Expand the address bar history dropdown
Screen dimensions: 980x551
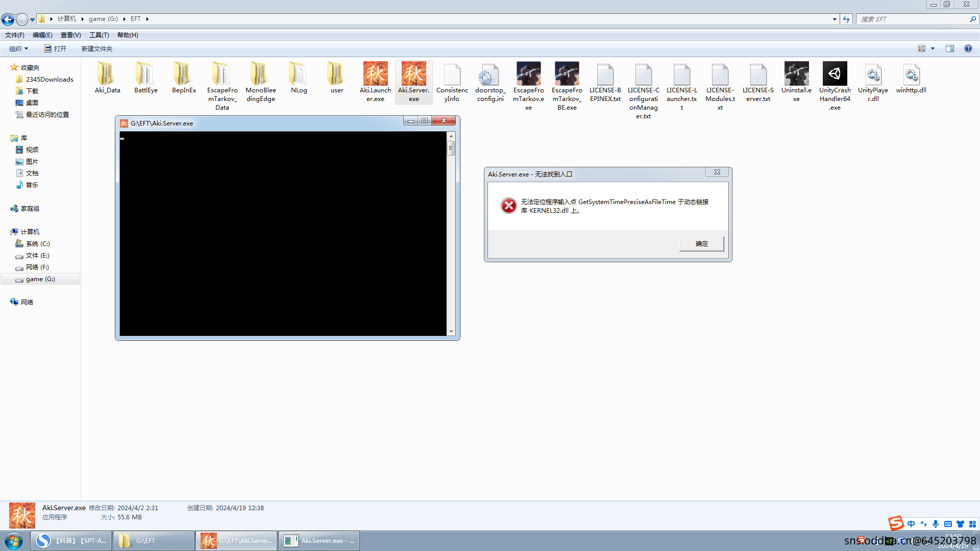pos(835,19)
